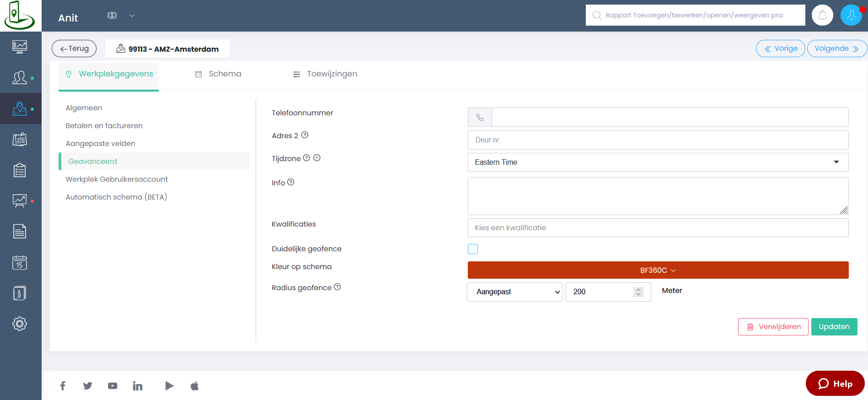Open the checklist clipboard icon in sidebar
Viewport: 868px width, 400px height.
point(20,170)
